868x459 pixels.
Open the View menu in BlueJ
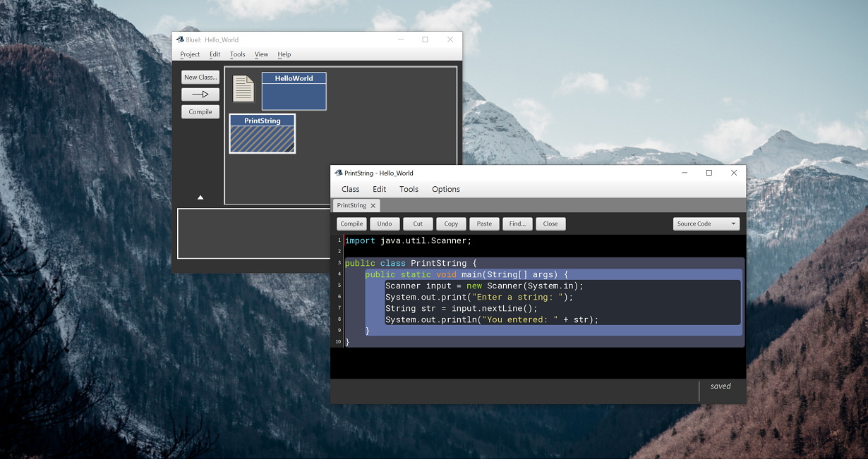click(x=261, y=54)
